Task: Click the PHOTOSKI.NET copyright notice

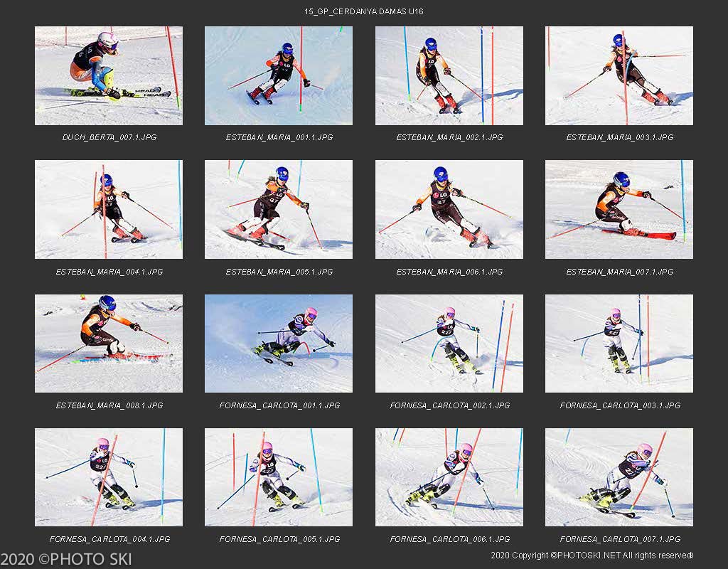Action: (592, 555)
